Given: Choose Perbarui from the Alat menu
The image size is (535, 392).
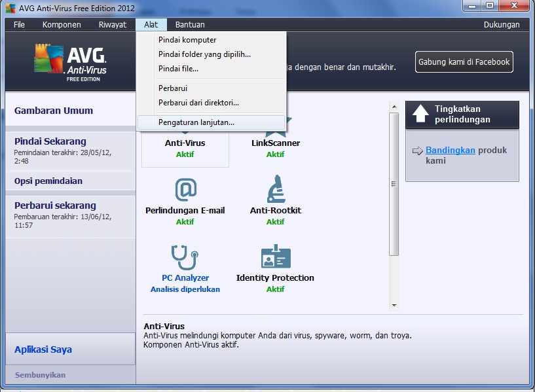Looking at the screenshot, I should pos(211,88).
